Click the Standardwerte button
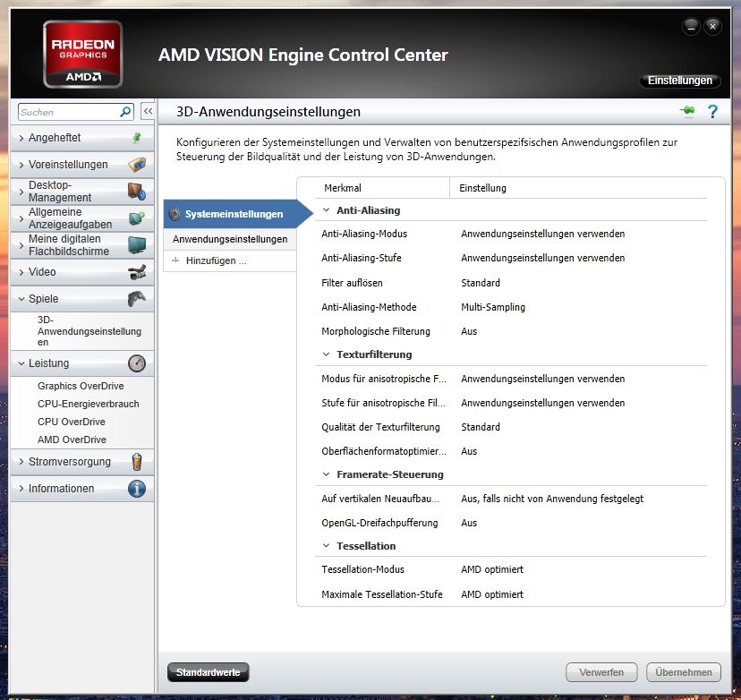741x700 pixels. click(208, 672)
